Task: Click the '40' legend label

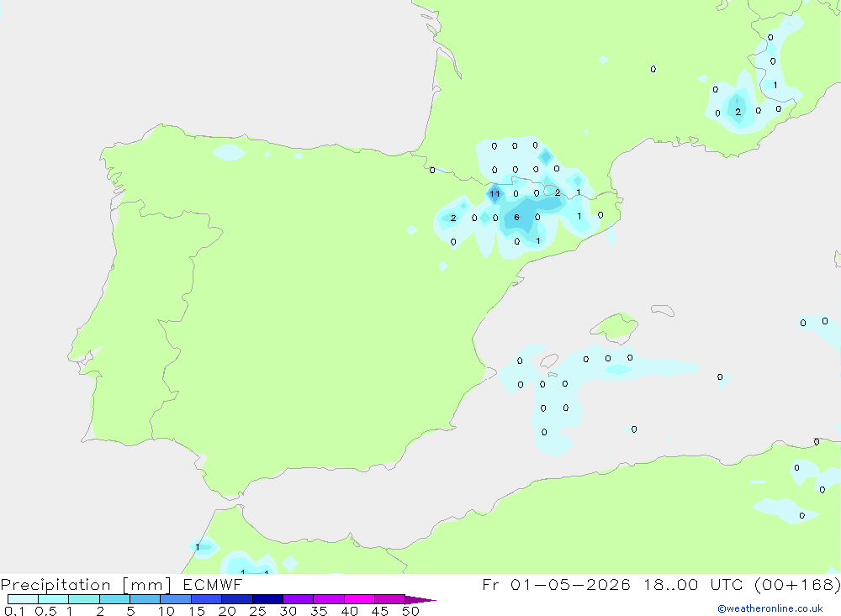Action: (x=349, y=611)
